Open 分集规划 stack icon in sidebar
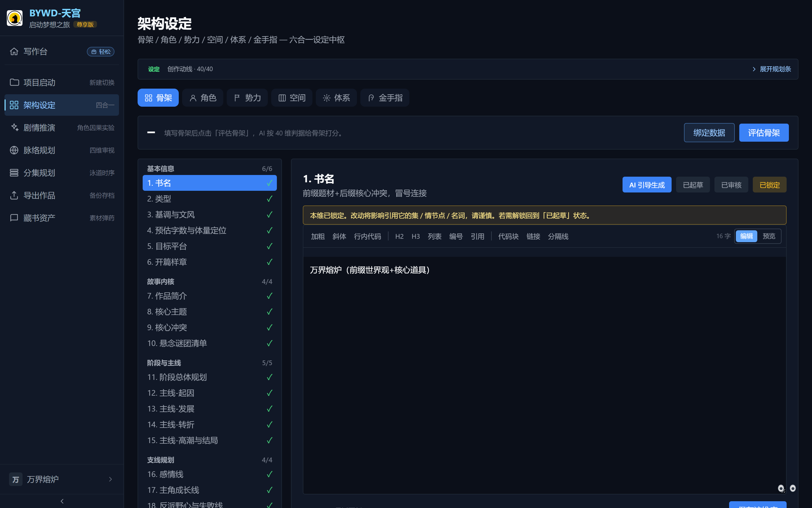The height and width of the screenshot is (508, 812). tap(14, 173)
